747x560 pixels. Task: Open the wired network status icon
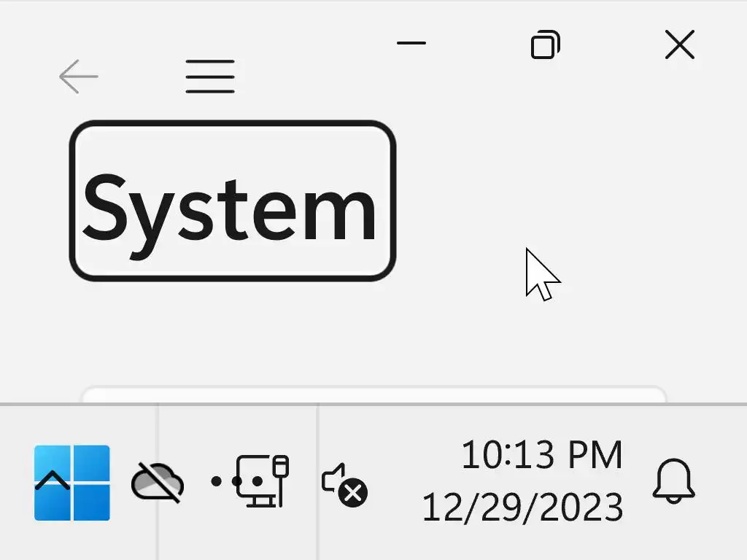(263, 481)
